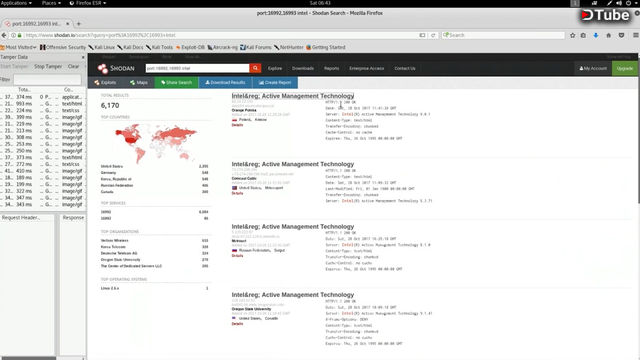The height and width of the screenshot is (360, 640).
Task: Open the Aircrack-ng bookmark
Action: click(222, 47)
